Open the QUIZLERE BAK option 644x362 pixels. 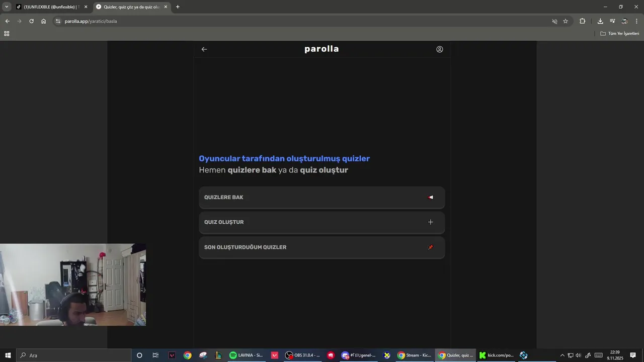click(x=322, y=198)
